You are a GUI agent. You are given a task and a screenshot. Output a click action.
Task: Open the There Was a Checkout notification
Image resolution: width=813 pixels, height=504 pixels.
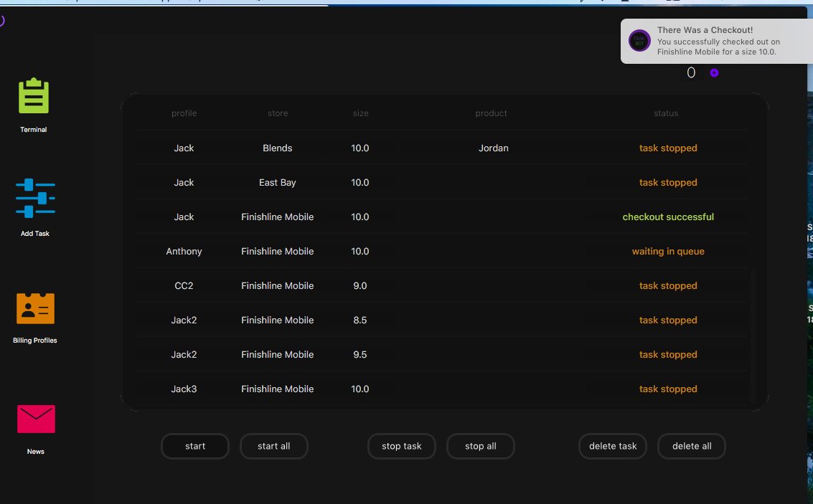717,41
